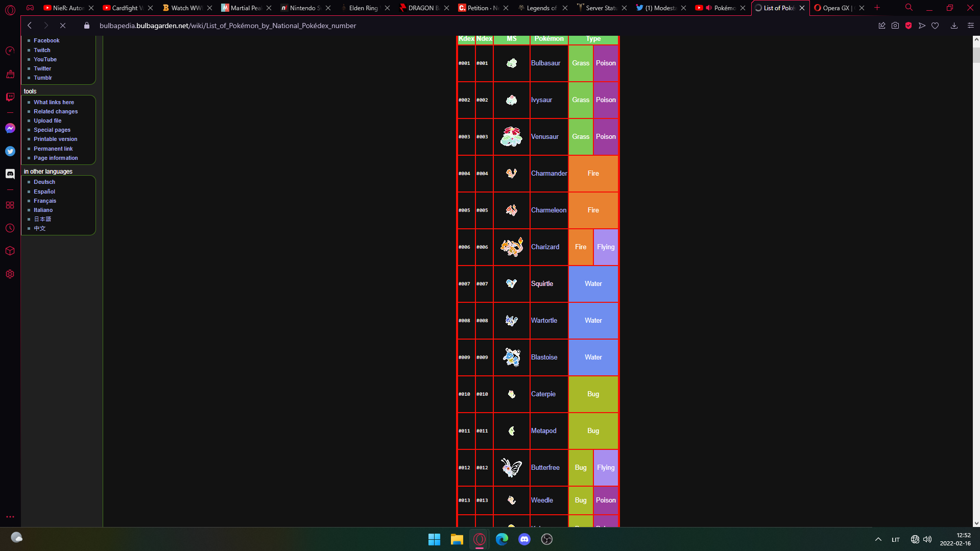The image size is (980, 551).
Task: Click Grass type cell for Bulbasaur
Action: 581,63
